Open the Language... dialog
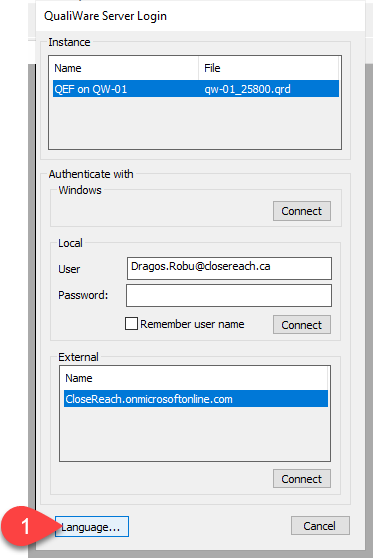This screenshot has width=373, height=558. tap(92, 527)
